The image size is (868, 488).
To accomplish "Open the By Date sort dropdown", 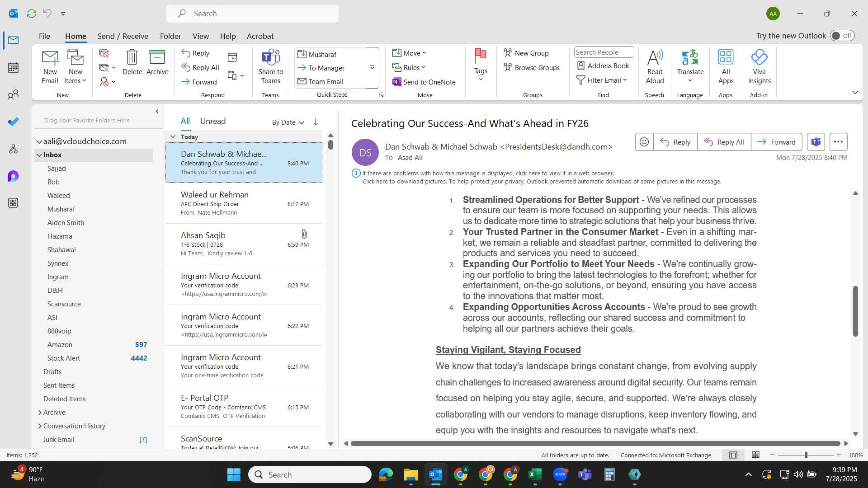I will [288, 122].
